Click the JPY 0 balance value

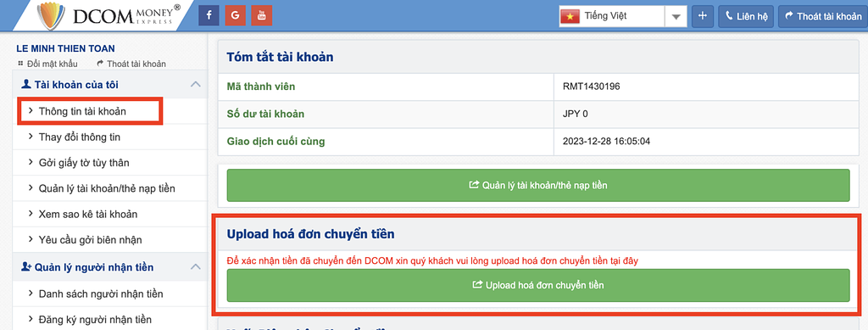click(576, 114)
